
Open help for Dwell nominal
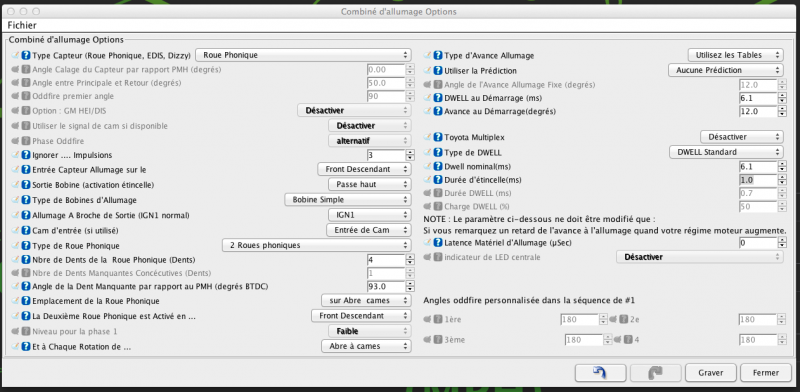point(438,167)
